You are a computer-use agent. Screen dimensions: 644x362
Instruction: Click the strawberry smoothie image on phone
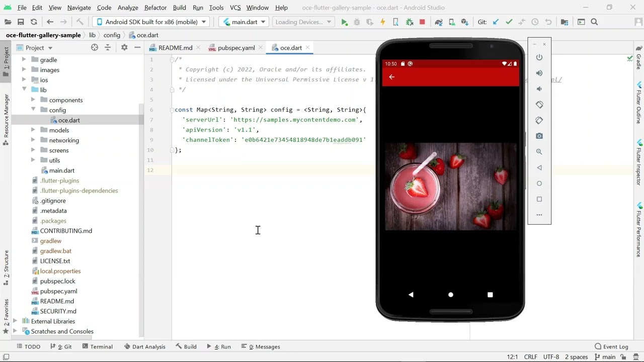(x=451, y=187)
